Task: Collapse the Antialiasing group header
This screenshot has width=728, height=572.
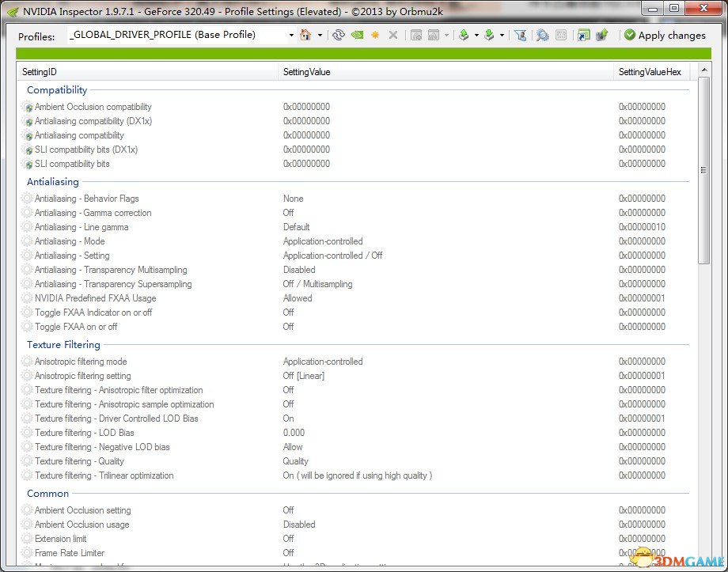Action: tap(53, 181)
